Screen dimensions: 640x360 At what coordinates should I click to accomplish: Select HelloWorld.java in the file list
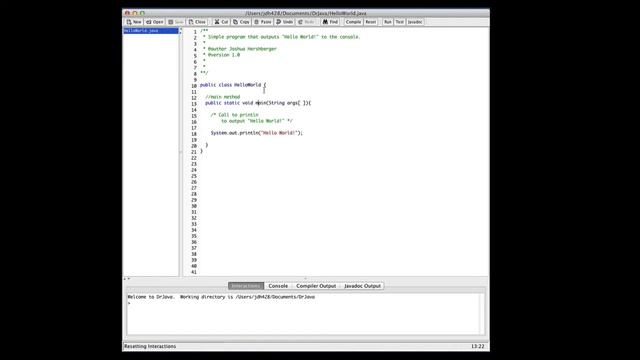151,31
